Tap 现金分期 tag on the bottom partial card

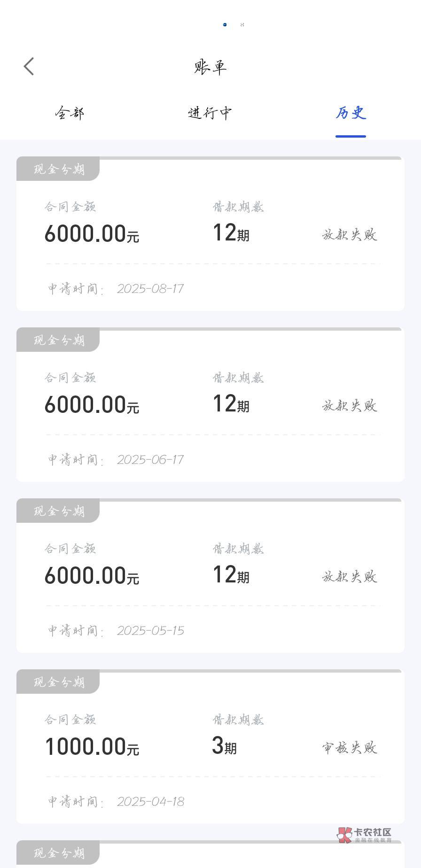point(59,853)
